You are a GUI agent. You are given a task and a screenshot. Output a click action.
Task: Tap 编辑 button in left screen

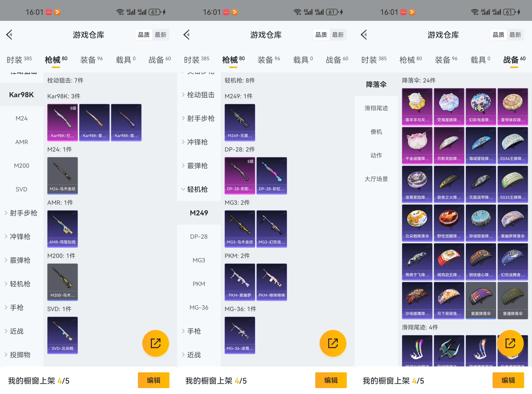(154, 380)
